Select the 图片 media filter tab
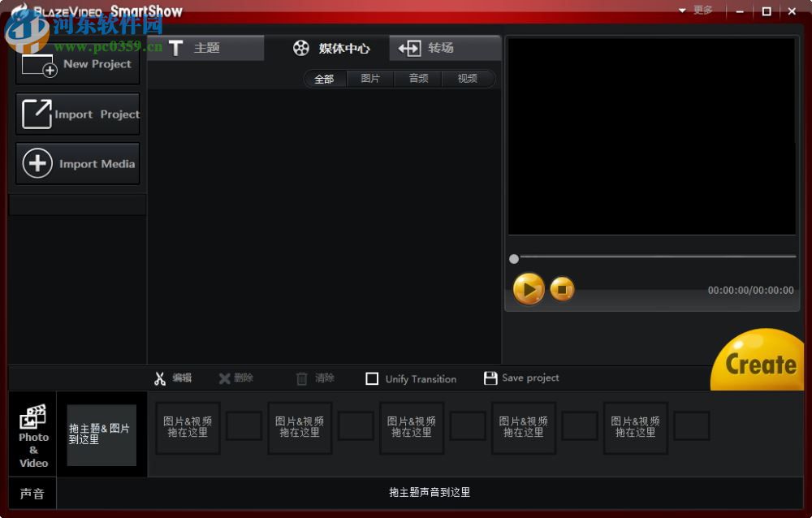This screenshot has height=518, width=812. tap(370, 79)
